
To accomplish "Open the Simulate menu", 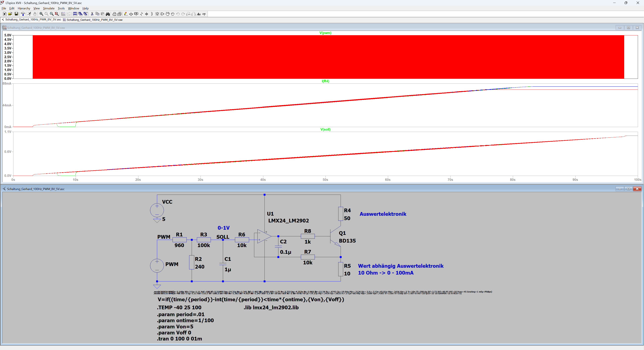I will [48, 8].
